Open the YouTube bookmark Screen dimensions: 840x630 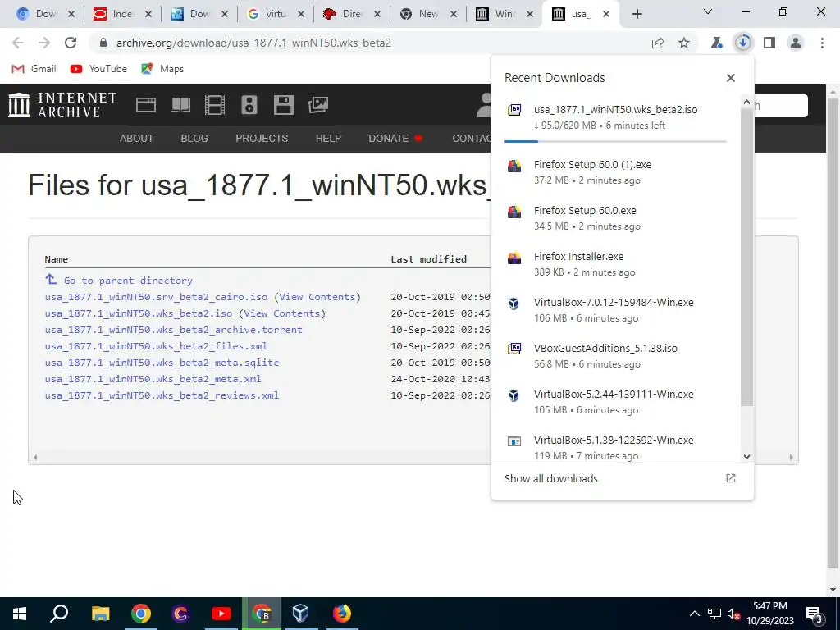[x=98, y=69]
